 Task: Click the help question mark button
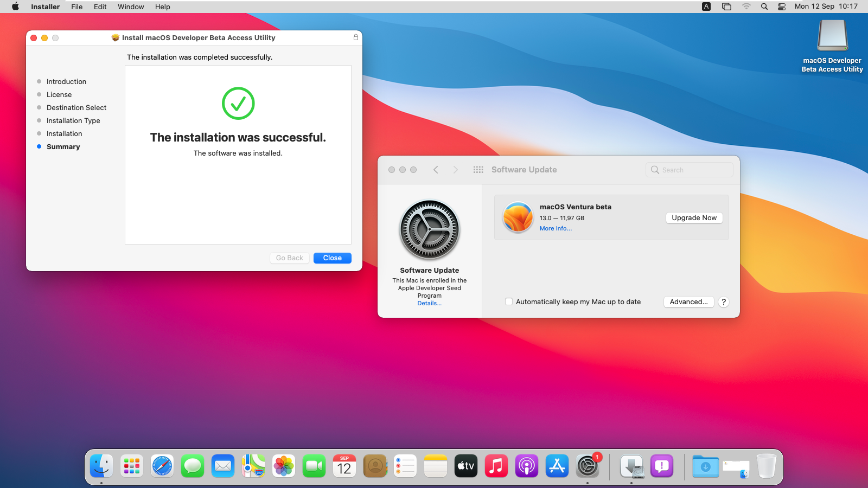[x=724, y=302]
